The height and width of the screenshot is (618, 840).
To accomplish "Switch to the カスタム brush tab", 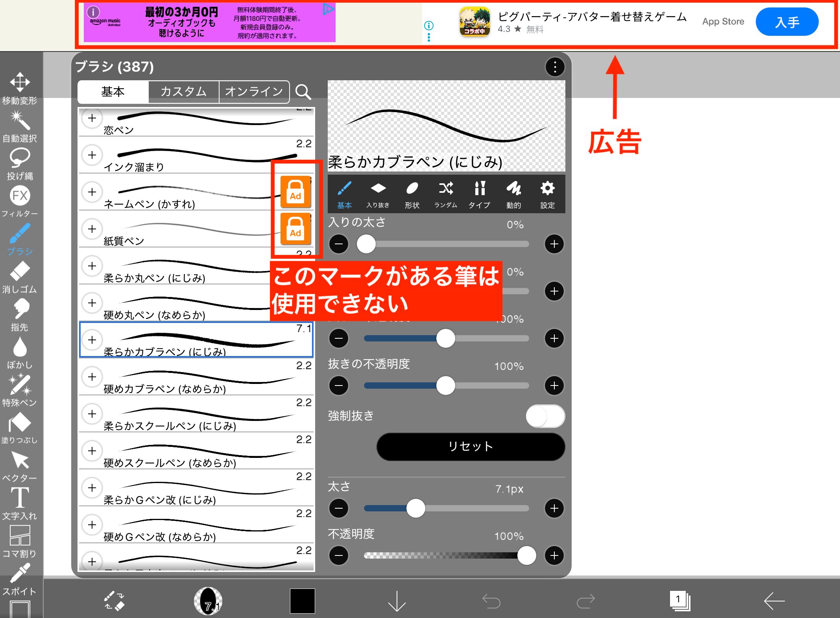I will pos(183,92).
